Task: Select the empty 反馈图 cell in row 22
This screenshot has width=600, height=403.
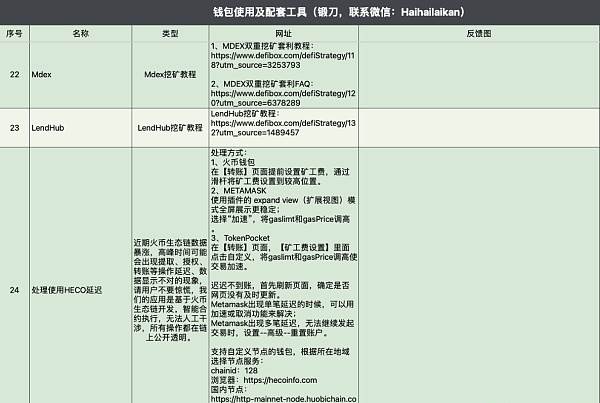Action: pos(479,75)
